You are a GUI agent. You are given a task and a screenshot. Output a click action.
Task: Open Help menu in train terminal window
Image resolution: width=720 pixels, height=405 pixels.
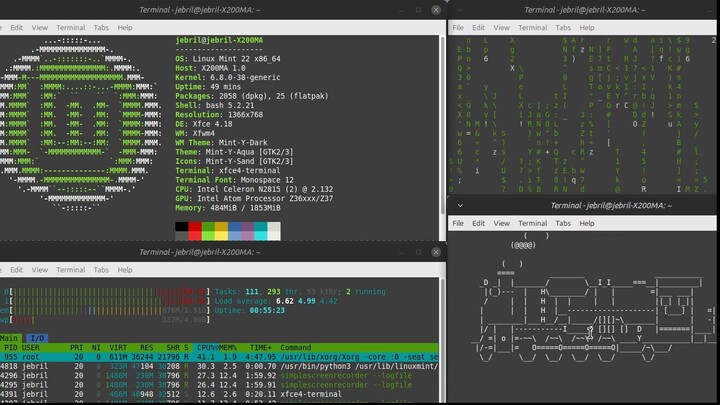tap(586, 223)
